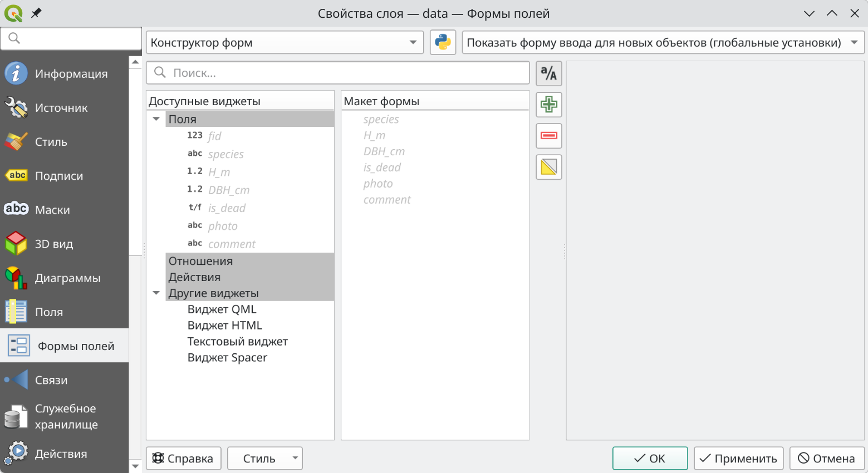This screenshot has height=473, width=868.
Task: Select the Диаграммы sidebar section
Action: pyautogui.click(x=64, y=278)
